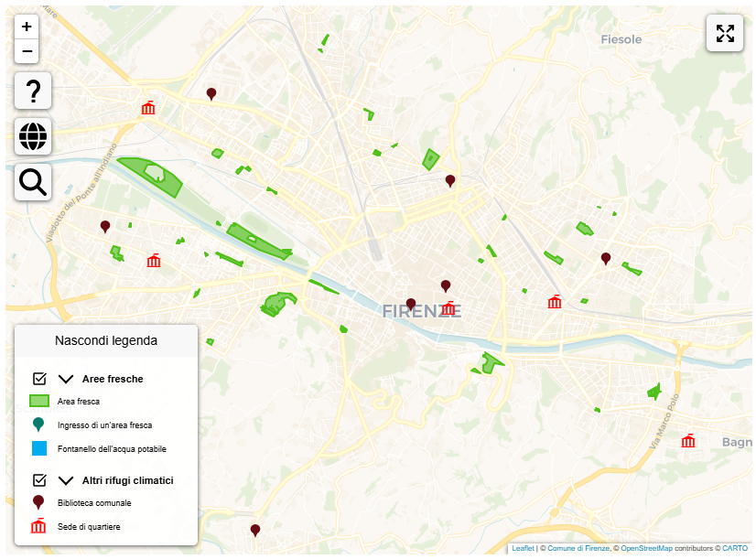Click the green Area fresca legend swatch
Viewport: 756px width, 559px height.
[39, 401]
